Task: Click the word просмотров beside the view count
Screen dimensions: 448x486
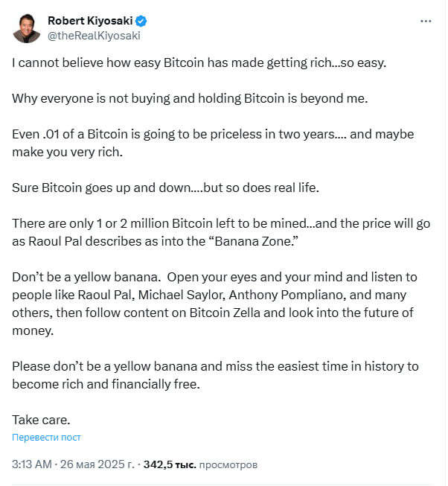Action: [228, 464]
